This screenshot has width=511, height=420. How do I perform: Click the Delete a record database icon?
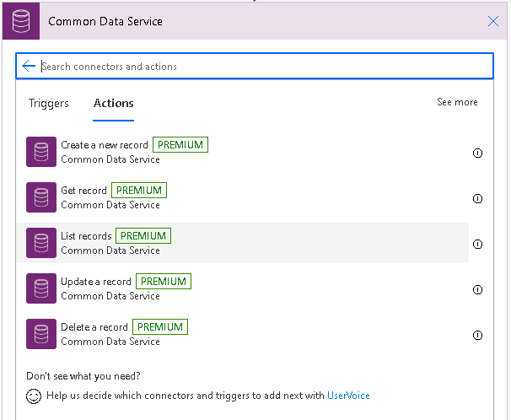tap(41, 334)
